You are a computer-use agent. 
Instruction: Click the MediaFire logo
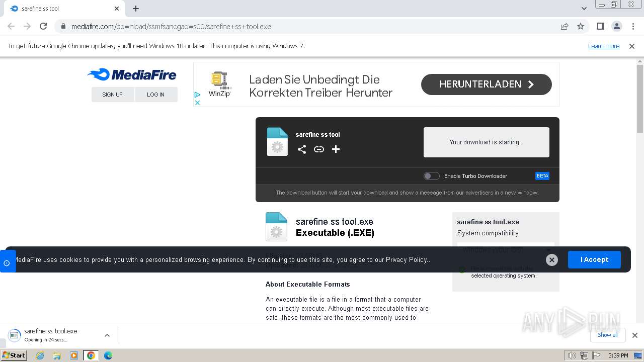132,75
